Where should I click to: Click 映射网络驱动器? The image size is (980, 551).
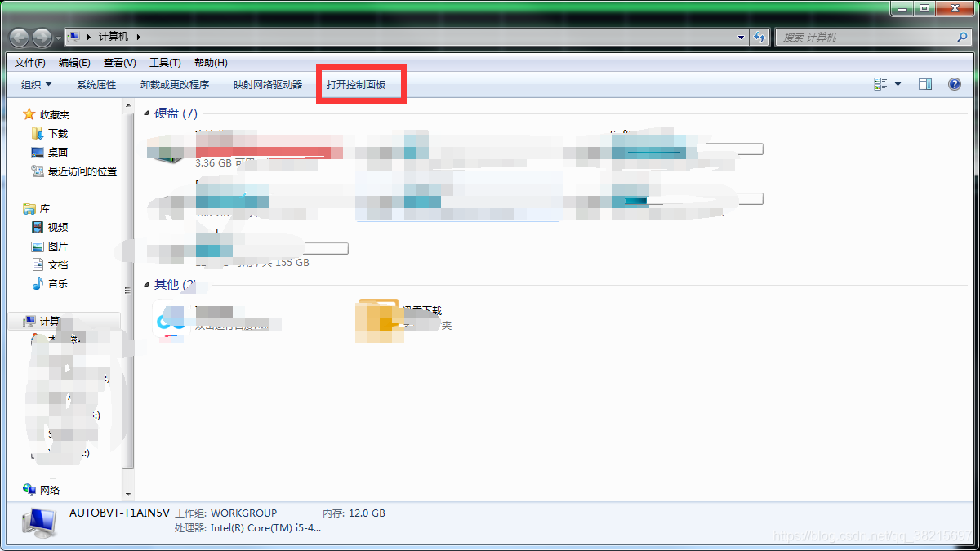(268, 84)
